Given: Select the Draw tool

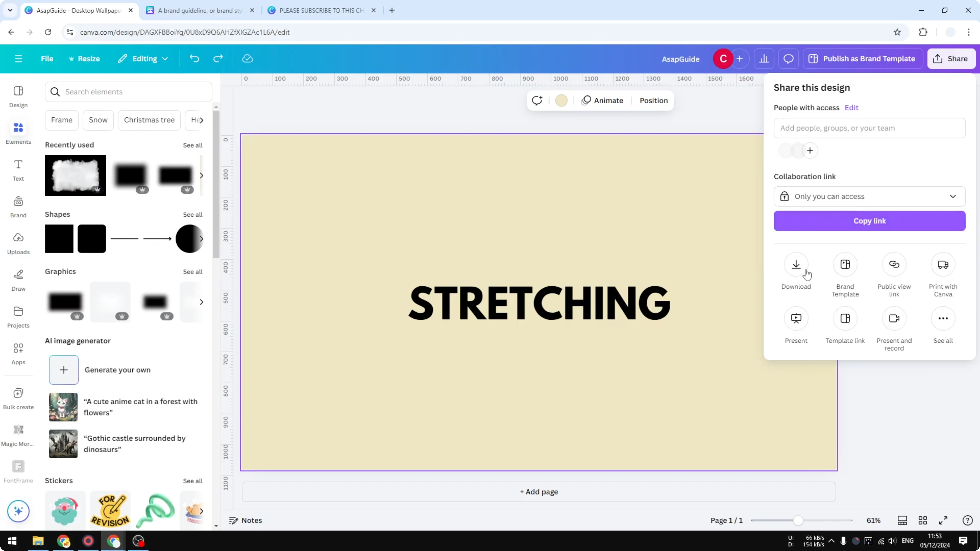Looking at the screenshot, I should (x=18, y=280).
